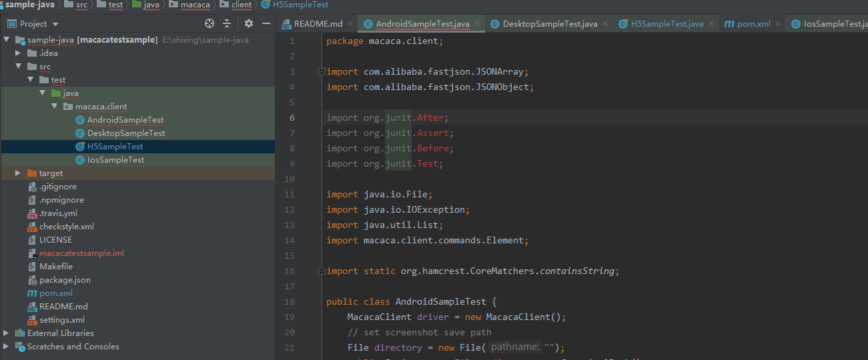Close the AndroidSampleTest.java tab
868x360 pixels.
(x=478, y=23)
